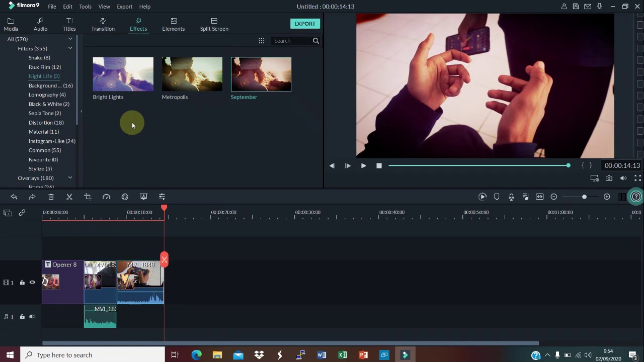Screen dimensions: 644x362
Task: Open preview display settings dropdown
Action: pos(594,178)
